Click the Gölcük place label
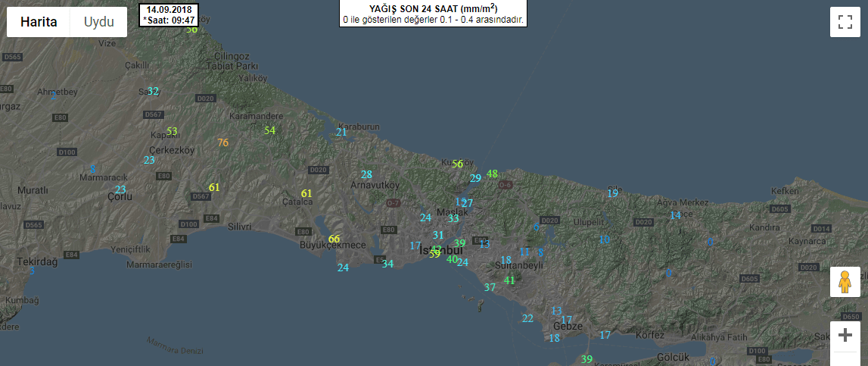Viewport: 868px width, 366px height. point(673,357)
